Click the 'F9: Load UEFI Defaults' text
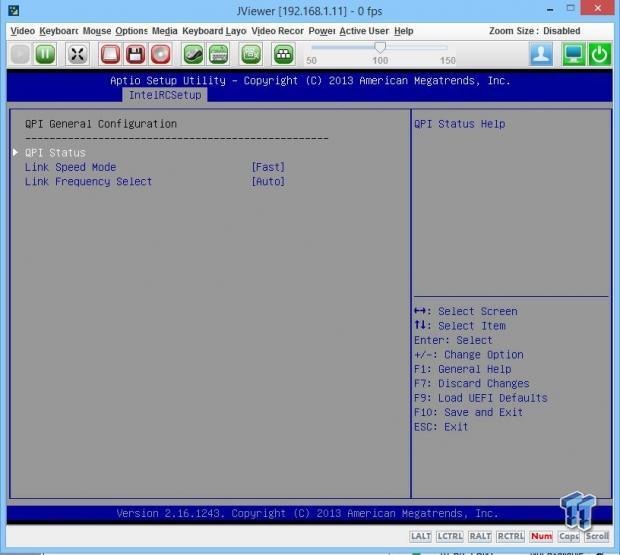Screen dimensions: 620x555 (480, 398)
